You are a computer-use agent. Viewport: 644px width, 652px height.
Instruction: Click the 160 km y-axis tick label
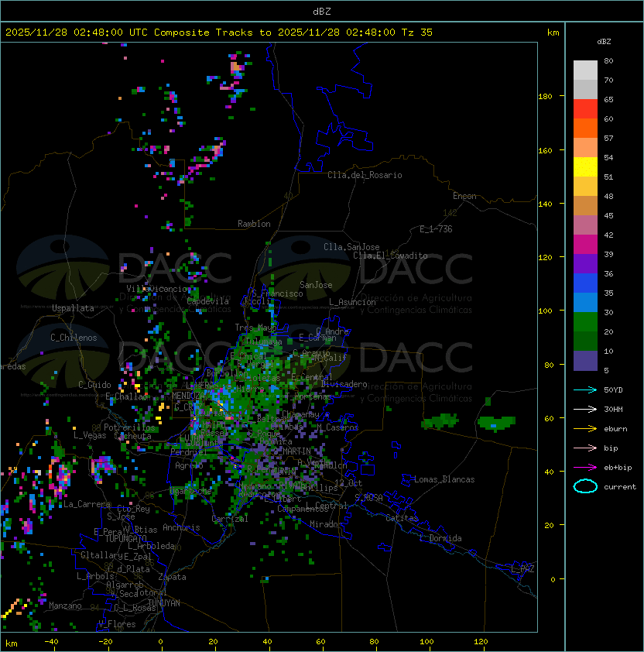coord(545,150)
